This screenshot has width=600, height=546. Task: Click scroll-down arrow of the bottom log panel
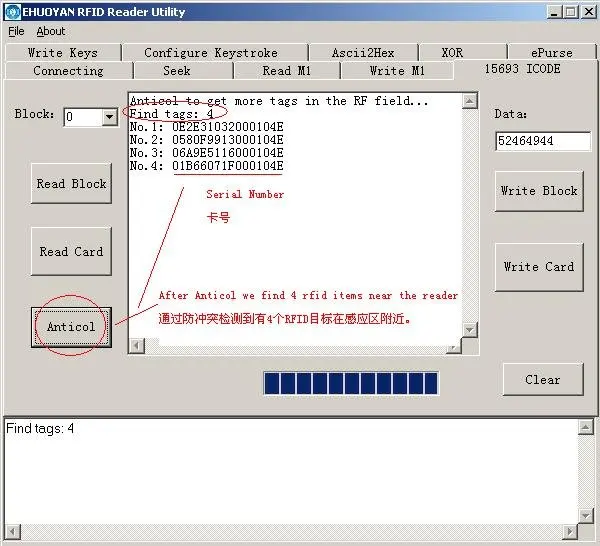pyautogui.click(x=585, y=515)
